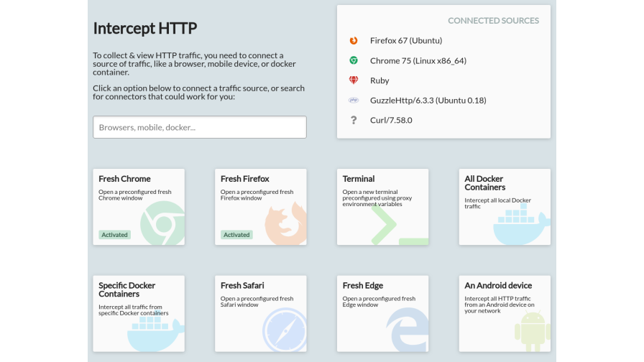Viewport: 644px width, 362px height.
Task: Click the Ruby gem icon
Action: (x=354, y=80)
